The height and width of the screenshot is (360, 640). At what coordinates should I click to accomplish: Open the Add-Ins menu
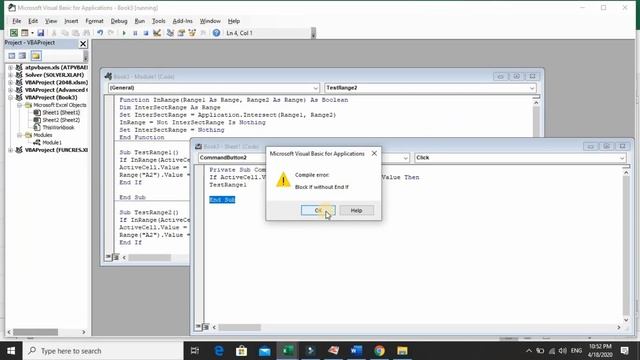tap(182, 21)
